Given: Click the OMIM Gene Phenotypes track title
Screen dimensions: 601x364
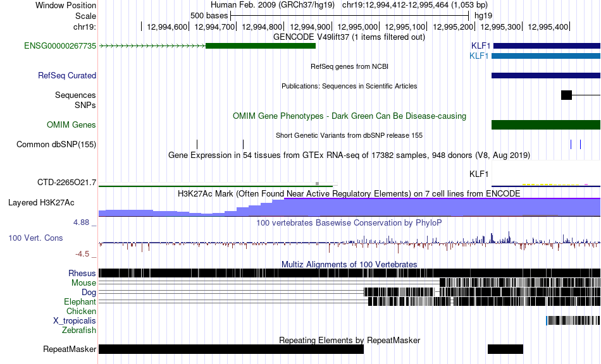Looking at the screenshot, I should click(x=350, y=116).
